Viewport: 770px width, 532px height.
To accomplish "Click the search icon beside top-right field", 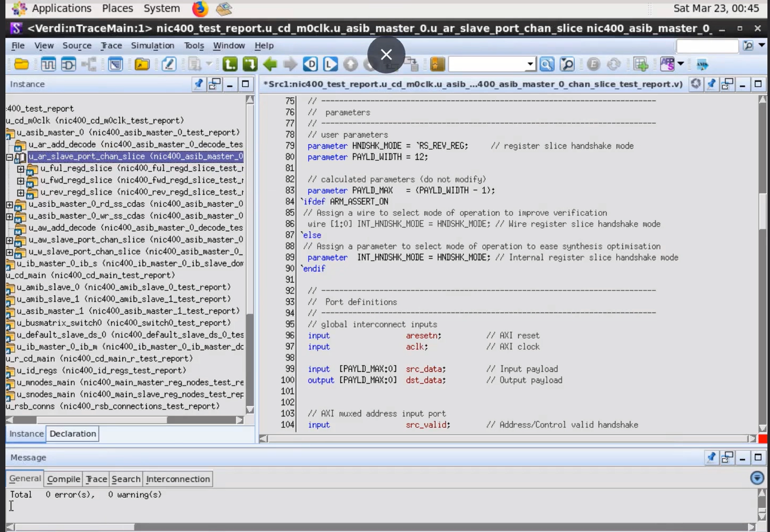I will pos(748,46).
